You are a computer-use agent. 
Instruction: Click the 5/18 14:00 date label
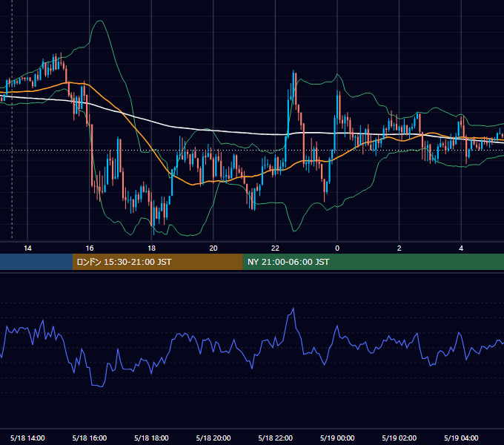pyautogui.click(x=27, y=438)
